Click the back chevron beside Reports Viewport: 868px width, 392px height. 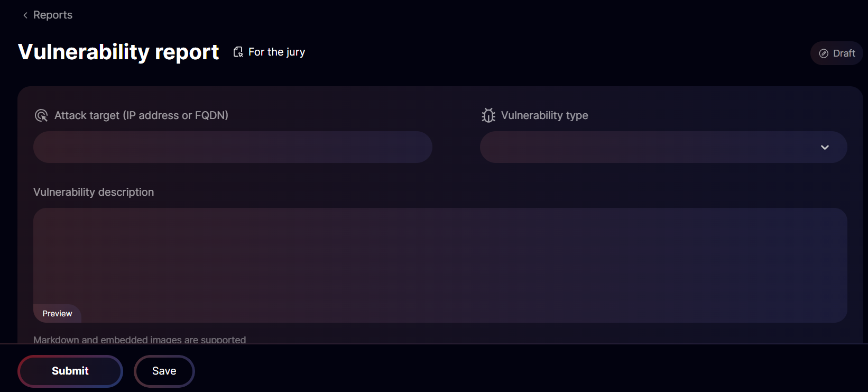[x=25, y=15]
